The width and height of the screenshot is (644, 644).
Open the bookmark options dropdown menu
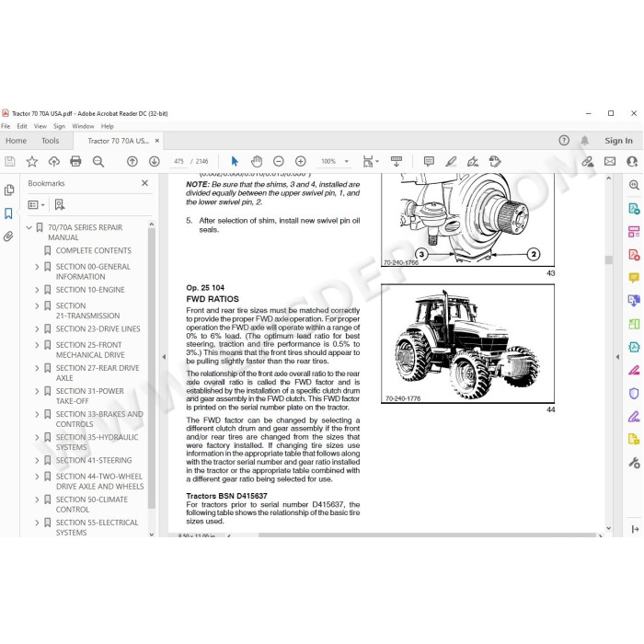(36, 204)
